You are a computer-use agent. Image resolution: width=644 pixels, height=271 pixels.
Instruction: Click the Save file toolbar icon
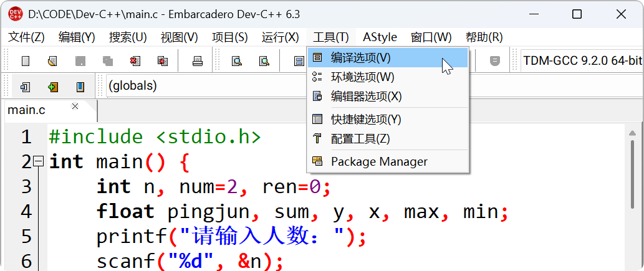pos(80,61)
